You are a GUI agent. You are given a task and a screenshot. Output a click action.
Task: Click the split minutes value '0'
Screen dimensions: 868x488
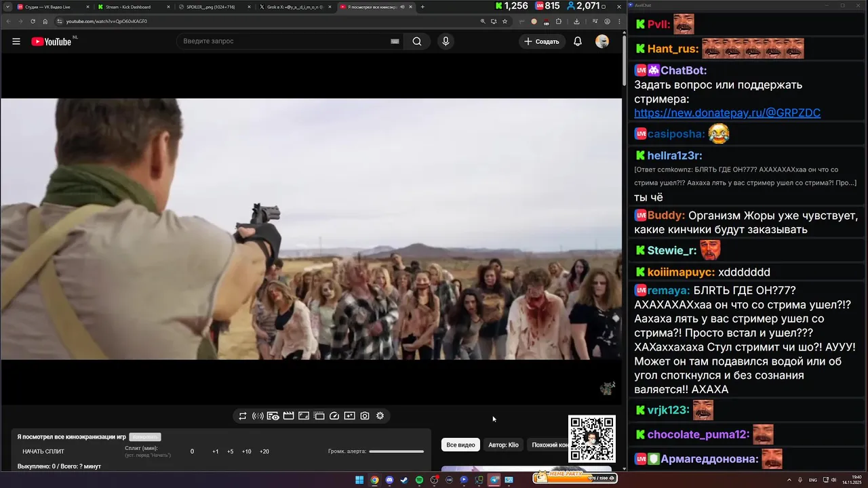[192, 451]
